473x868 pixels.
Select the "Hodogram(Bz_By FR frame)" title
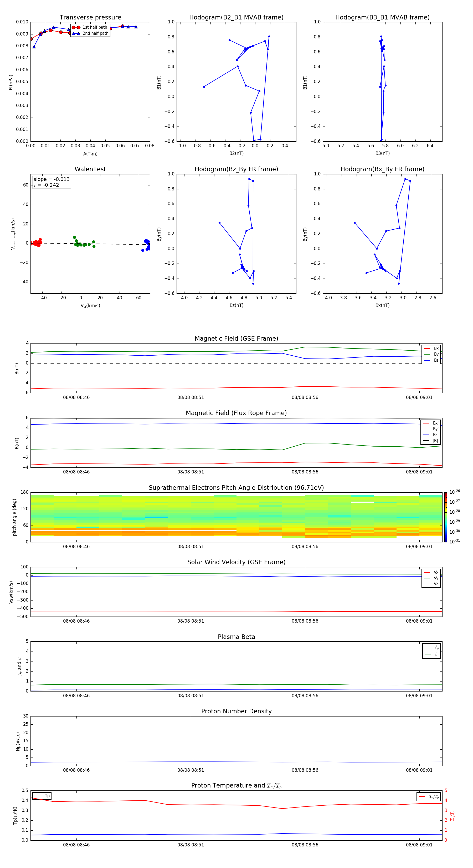point(236,169)
